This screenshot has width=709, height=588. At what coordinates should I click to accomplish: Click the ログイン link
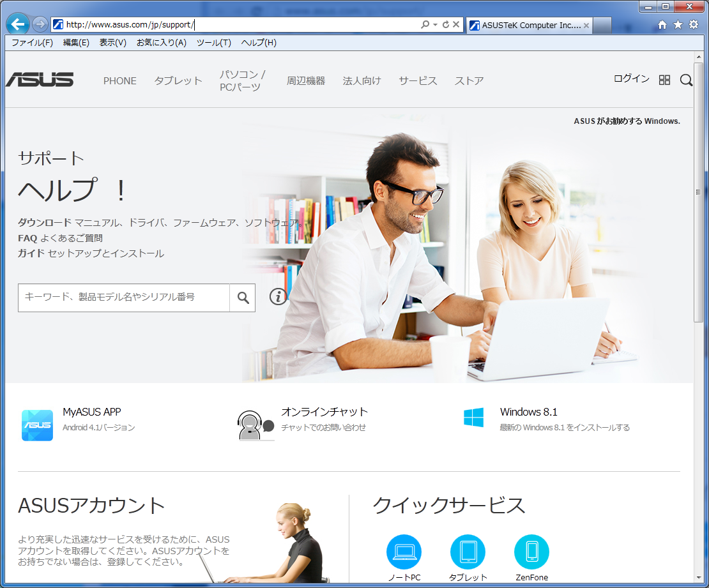tap(631, 79)
